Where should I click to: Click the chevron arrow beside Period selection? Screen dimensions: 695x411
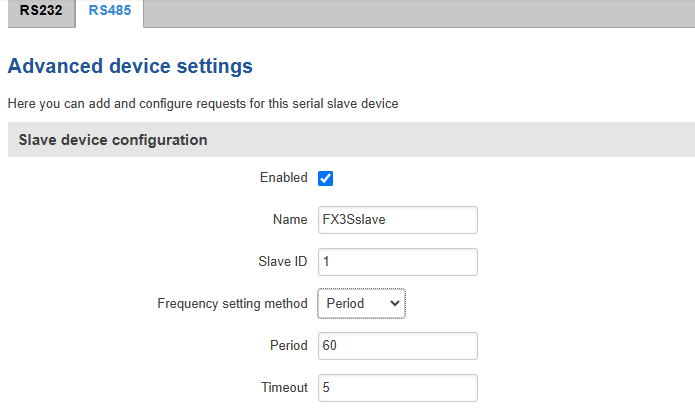pos(394,304)
